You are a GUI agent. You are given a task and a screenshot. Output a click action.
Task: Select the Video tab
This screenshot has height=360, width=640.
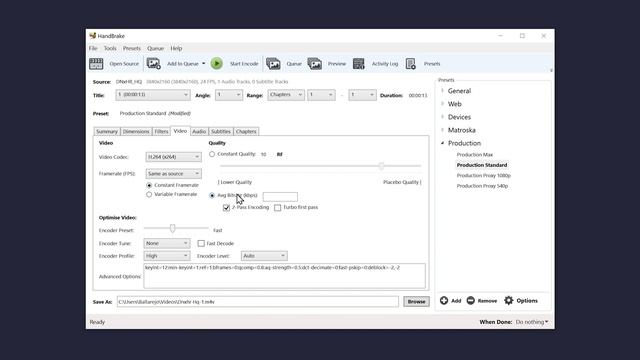pyautogui.click(x=180, y=131)
